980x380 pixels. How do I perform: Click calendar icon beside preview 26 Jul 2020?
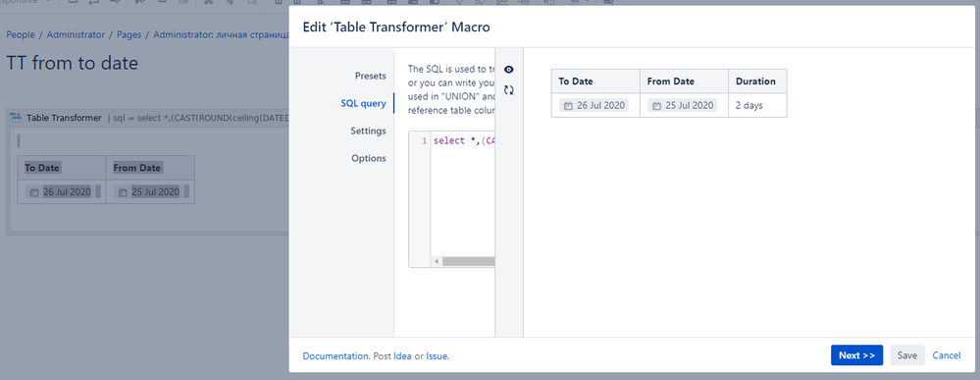[x=568, y=106]
